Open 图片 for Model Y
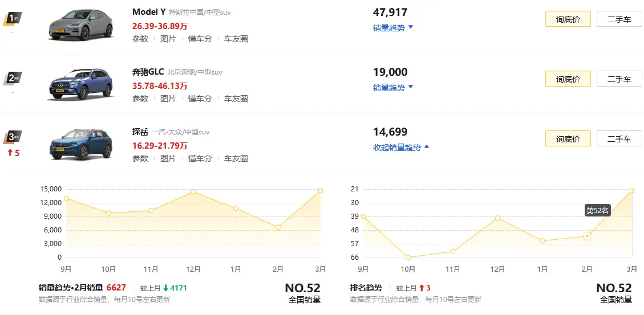The height and width of the screenshot is (315, 644). [x=168, y=39]
